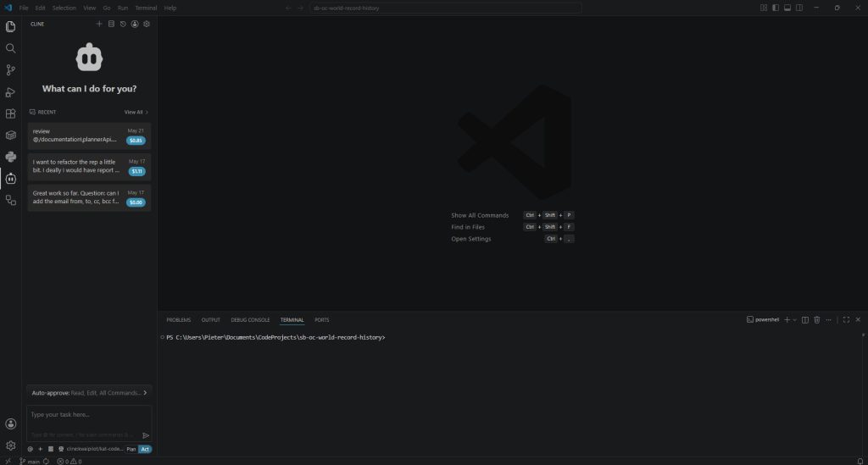The width and height of the screenshot is (868, 465).
Task: Open the Terminal menu
Action: click(x=146, y=8)
